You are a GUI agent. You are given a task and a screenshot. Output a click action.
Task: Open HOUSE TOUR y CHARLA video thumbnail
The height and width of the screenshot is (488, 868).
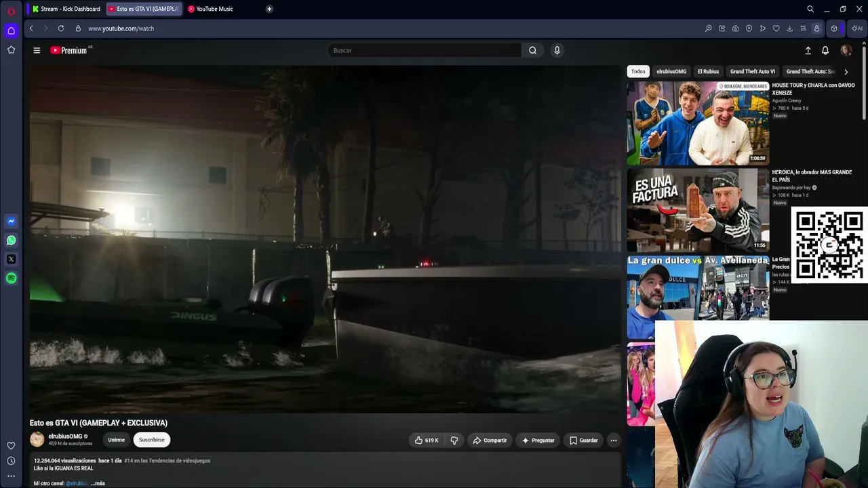point(698,123)
